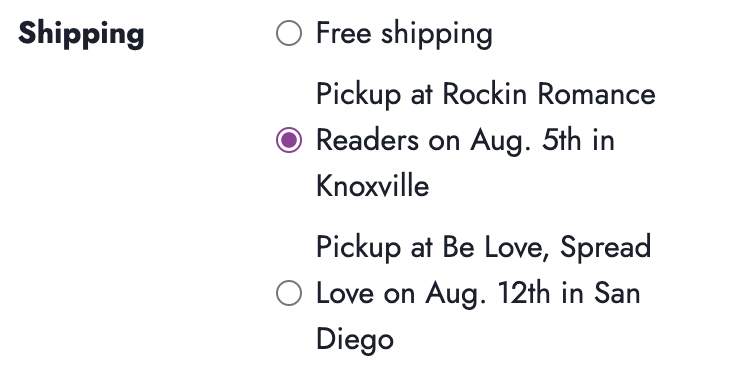Click the word 'Knoxville' in shipping options
Image resolution: width=740 pixels, height=372 pixels.
(372, 186)
